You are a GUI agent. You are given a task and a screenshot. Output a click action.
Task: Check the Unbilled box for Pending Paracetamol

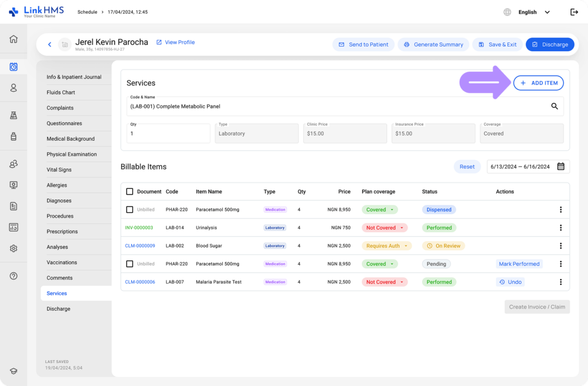click(129, 264)
